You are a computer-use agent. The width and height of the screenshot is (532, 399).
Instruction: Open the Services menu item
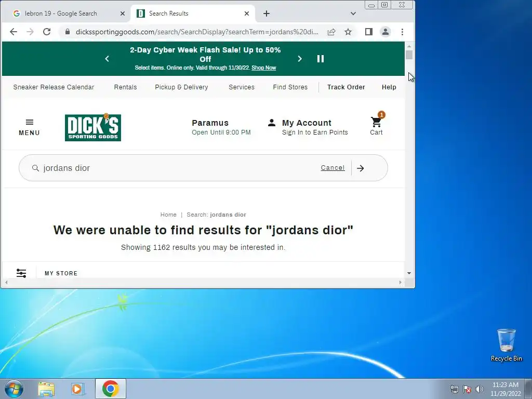click(242, 87)
